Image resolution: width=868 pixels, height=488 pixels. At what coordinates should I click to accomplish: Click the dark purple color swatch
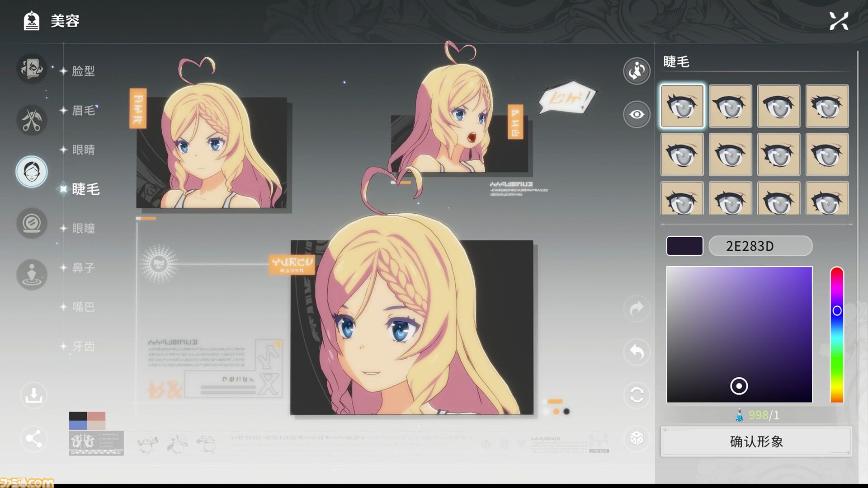click(x=684, y=246)
